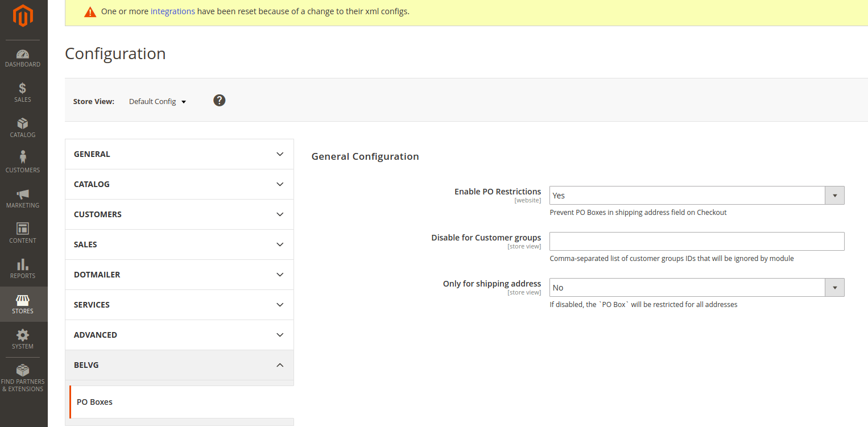Expand the GENERAL configuration section

tap(179, 154)
